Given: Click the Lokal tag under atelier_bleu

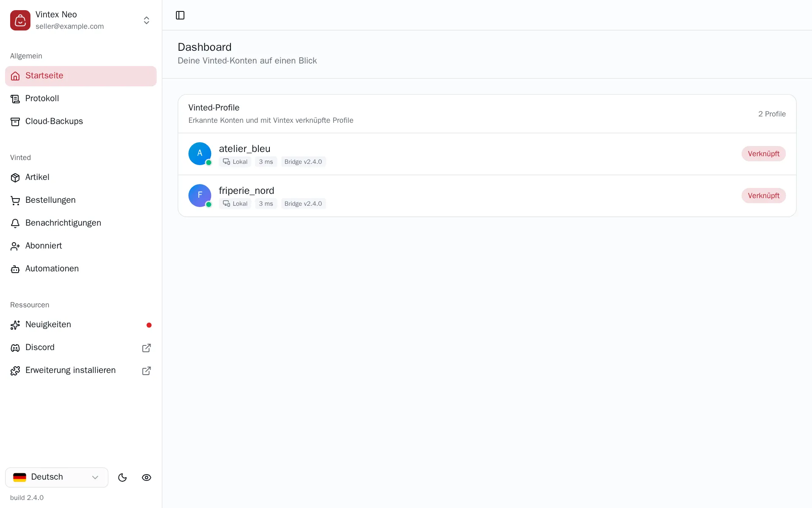Looking at the screenshot, I should (x=235, y=162).
